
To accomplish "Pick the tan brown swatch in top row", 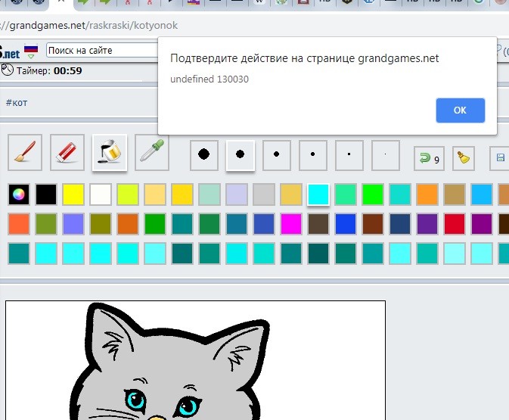I will point(455,194).
